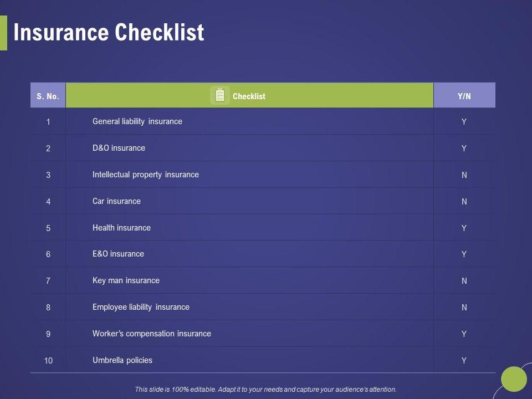Click the N value for Car insurance
The width and height of the screenshot is (532, 399).
coord(464,202)
